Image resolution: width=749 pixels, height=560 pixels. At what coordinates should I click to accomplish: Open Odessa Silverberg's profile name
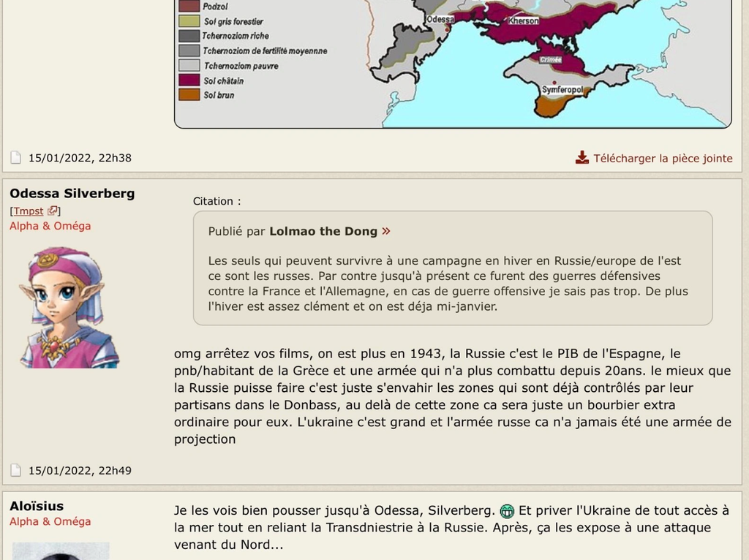tap(72, 193)
